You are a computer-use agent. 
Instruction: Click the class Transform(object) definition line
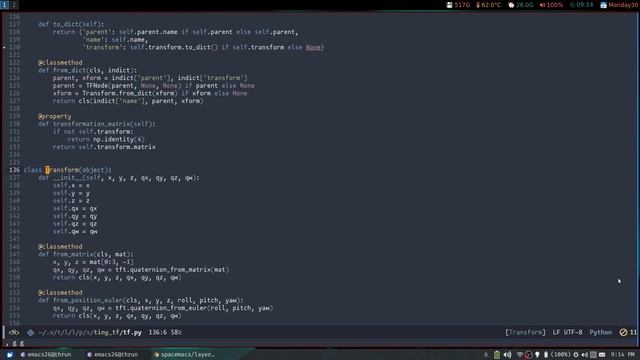(x=67, y=170)
